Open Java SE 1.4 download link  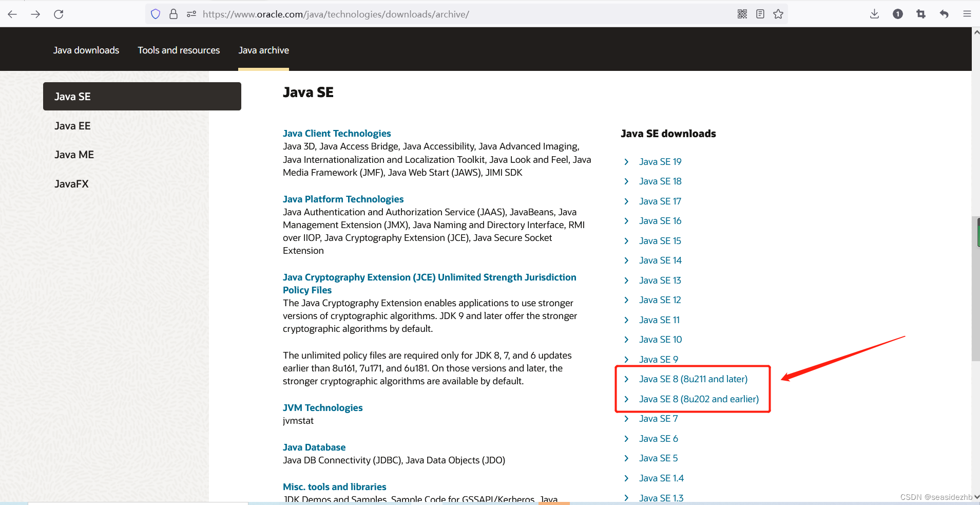pyautogui.click(x=661, y=478)
